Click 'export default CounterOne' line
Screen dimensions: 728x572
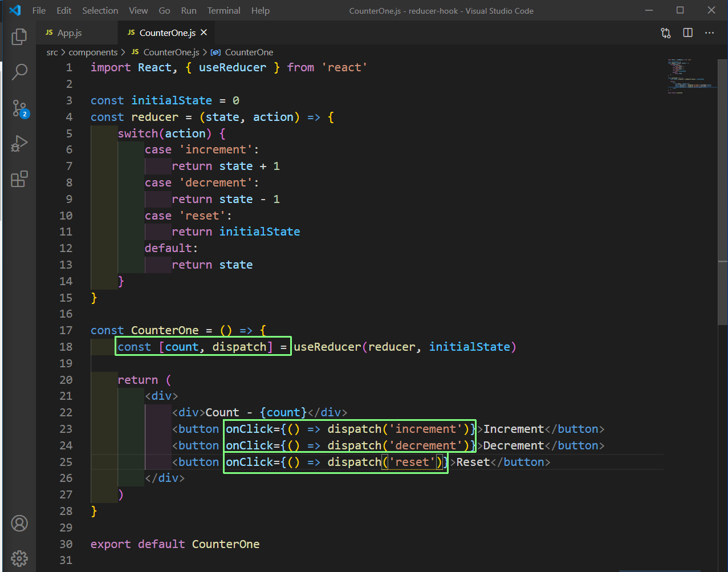(175, 544)
